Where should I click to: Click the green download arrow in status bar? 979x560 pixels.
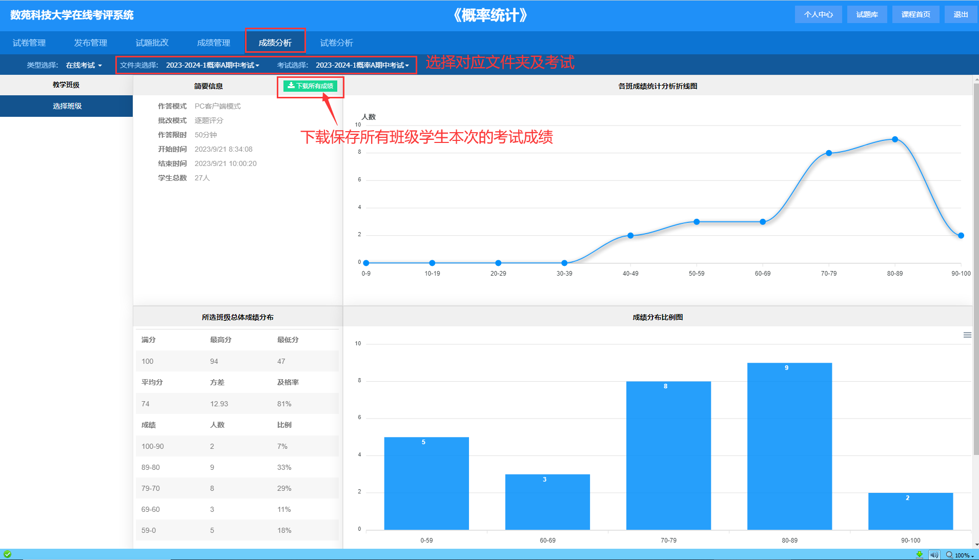920,555
